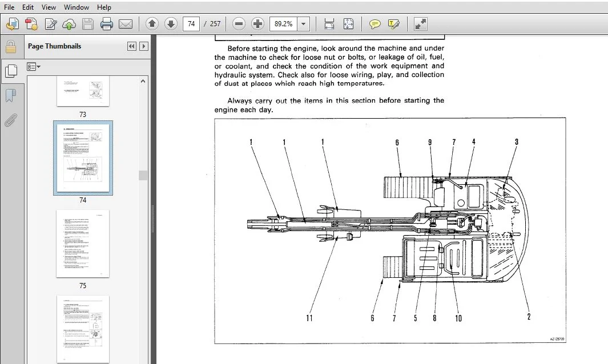Click the number 10 label in the diagram

458,318
